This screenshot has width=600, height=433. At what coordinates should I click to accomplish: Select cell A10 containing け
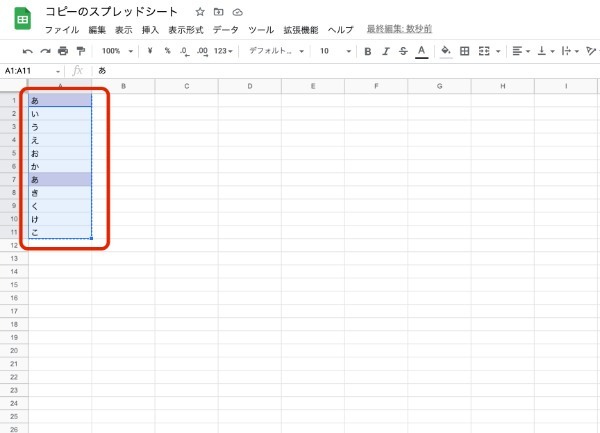coord(60,219)
